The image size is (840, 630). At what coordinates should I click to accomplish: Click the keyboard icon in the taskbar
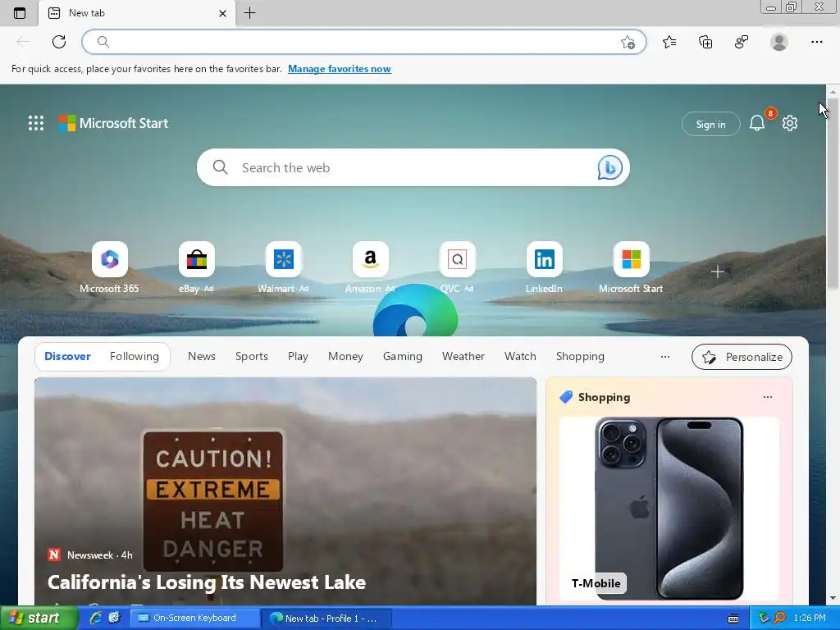click(x=733, y=619)
